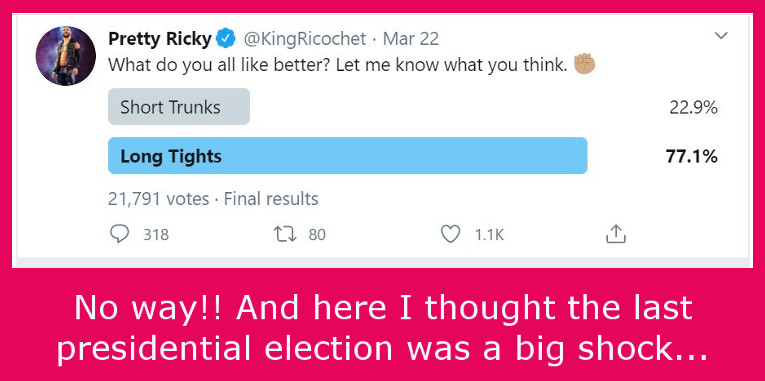
Task: Like the tweet with the heart icon
Action: point(450,235)
